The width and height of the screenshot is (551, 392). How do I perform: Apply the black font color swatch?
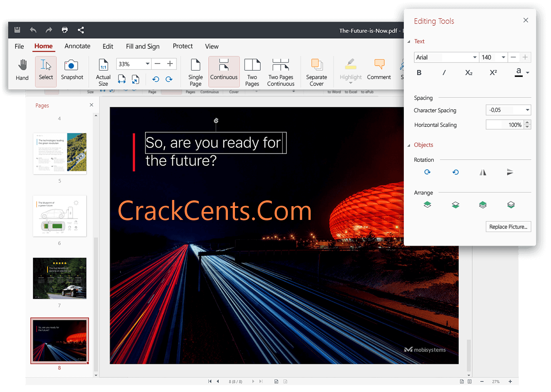pyautogui.click(x=519, y=73)
